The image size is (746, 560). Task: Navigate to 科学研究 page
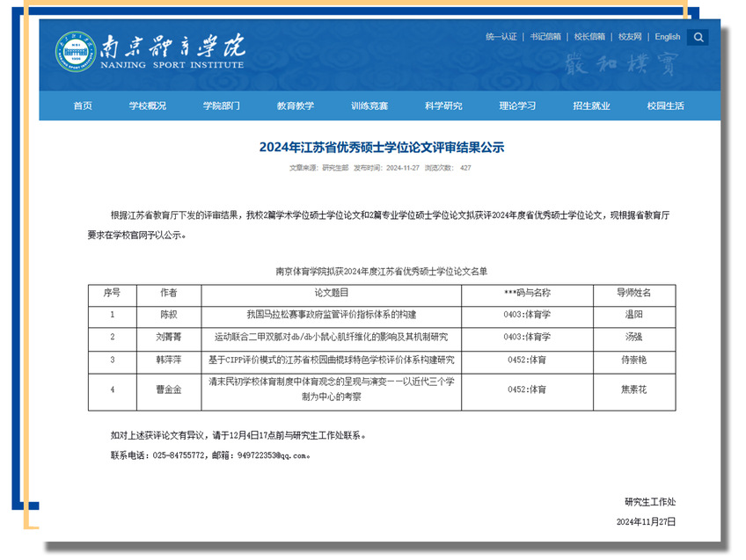443,106
